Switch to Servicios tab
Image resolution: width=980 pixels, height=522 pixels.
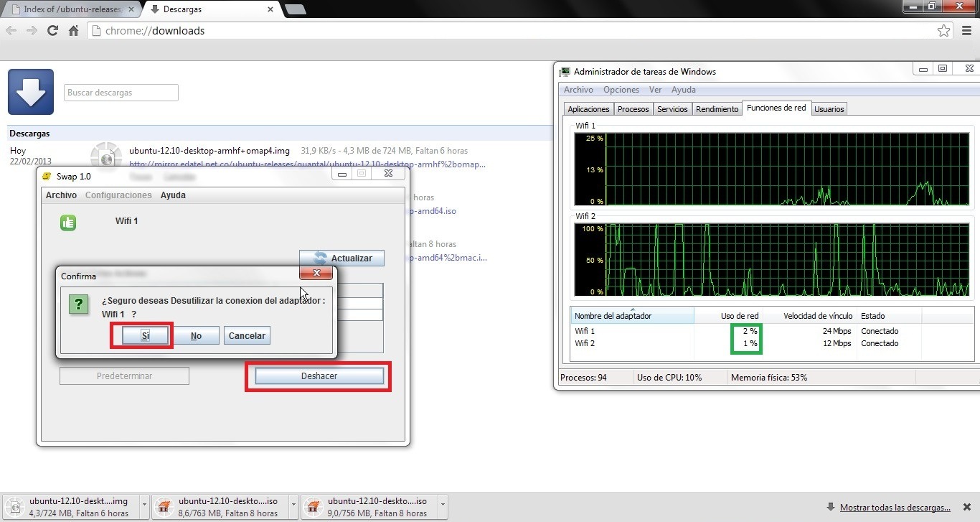pyautogui.click(x=672, y=109)
